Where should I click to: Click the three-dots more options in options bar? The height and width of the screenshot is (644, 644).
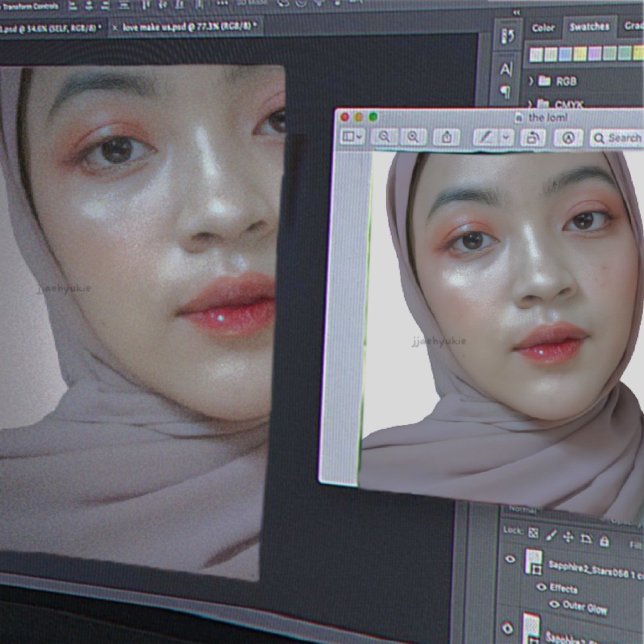pos(222,3)
